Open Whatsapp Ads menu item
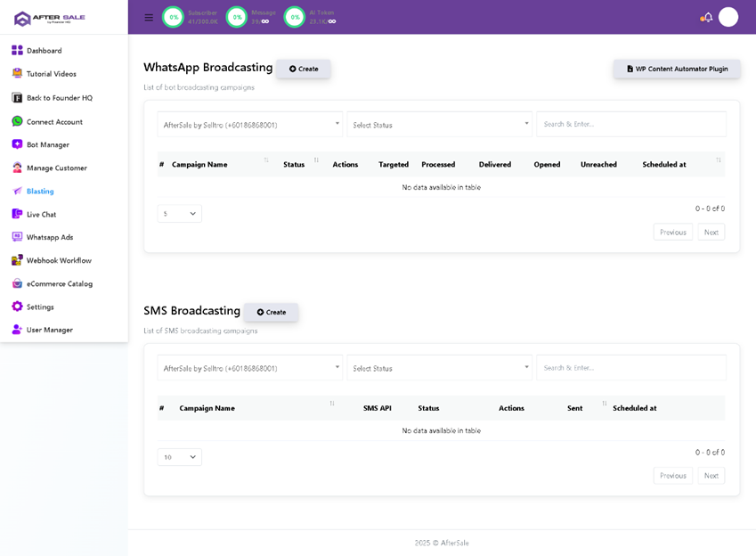This screenshot has height=556, width=756. [50, 237]
